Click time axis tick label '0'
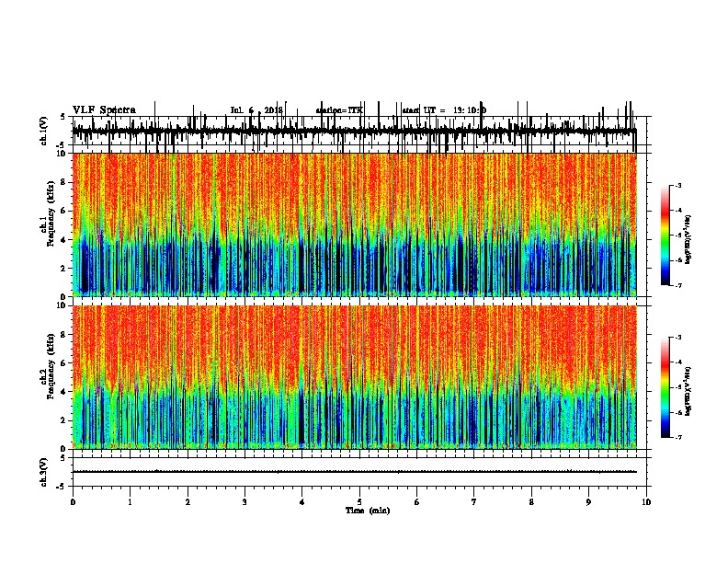 point(73,502)
